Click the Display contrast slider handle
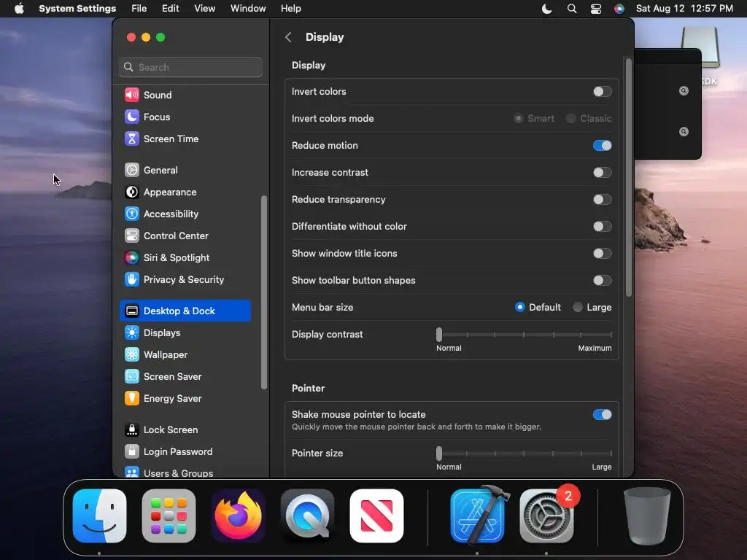 click(x=438, y=334)
